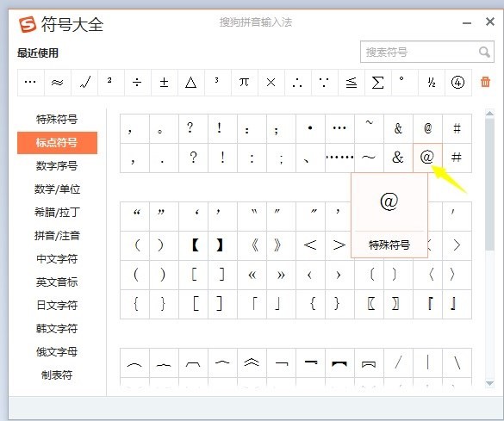The height and width of the screenshot is (421, 504).
Task: Switch to the 日文字符 category
Action: 57,305
